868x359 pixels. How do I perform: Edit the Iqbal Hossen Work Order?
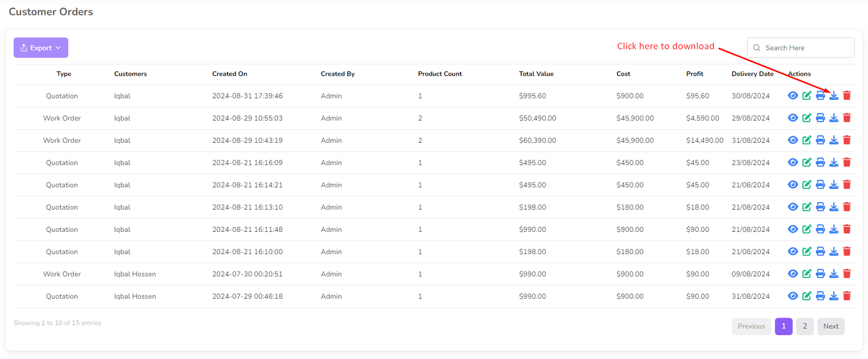(807, 274)
